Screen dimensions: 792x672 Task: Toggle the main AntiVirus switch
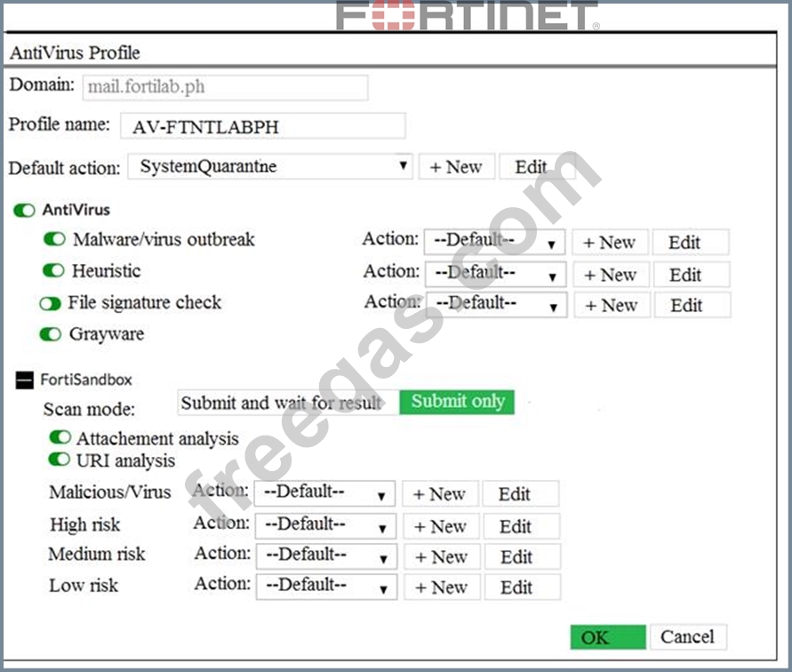click(x=25, y=211)
